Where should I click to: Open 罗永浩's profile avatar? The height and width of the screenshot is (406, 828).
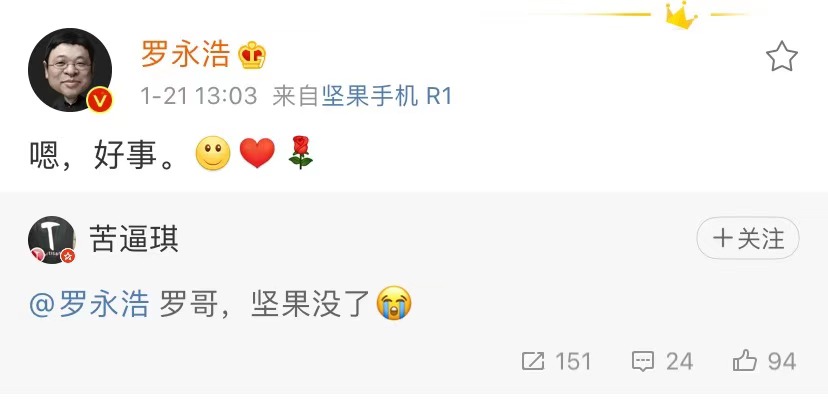(x=70, y=70)
